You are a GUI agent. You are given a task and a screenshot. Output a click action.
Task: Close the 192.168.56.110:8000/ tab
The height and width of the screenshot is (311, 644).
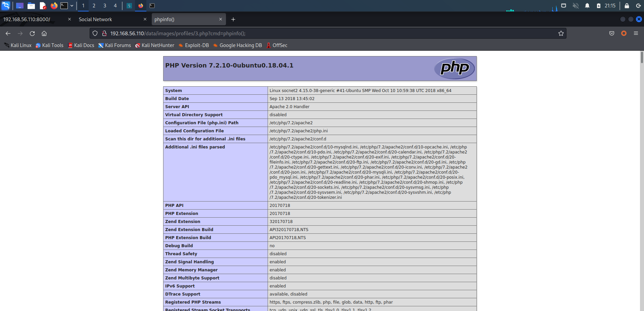[x=70, y=19]
